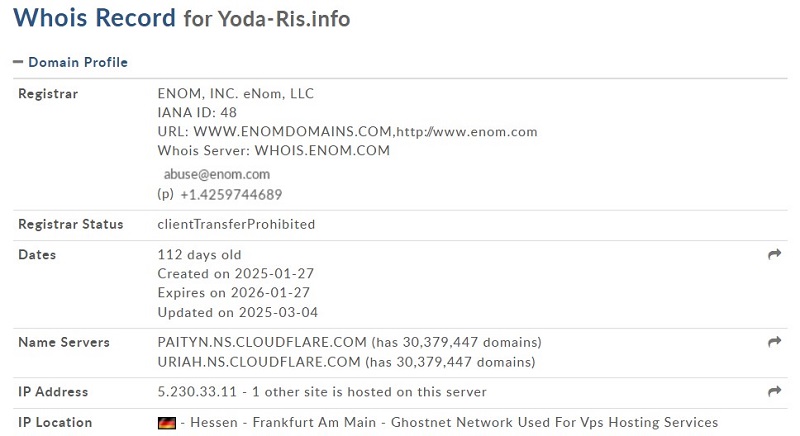Click the share arrow in Name Servers row
The width and height of the screenshot is (800, 436).
(x=774, y=342)
